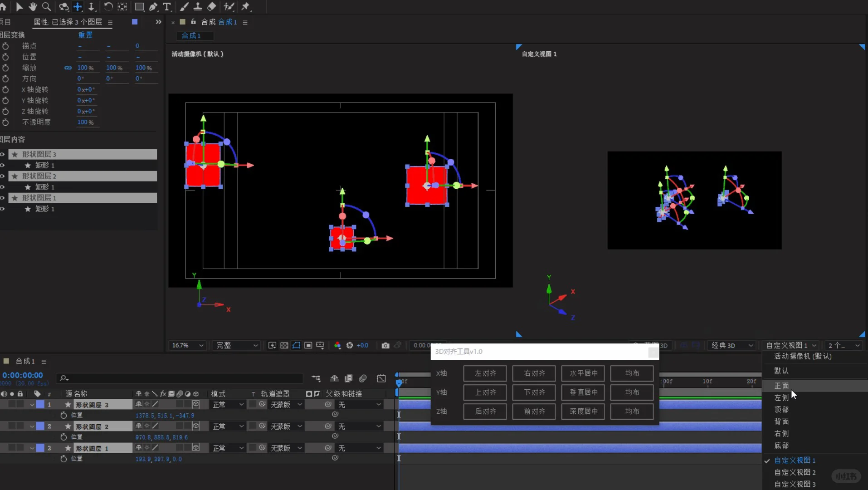Choose 顶部 from the view menu
Screen dimensions: 868x490
pyautogui.click(x=781, y=409)
